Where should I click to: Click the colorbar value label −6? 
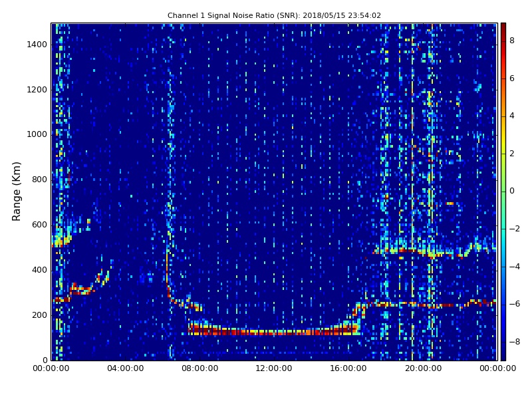coord(515,304)
